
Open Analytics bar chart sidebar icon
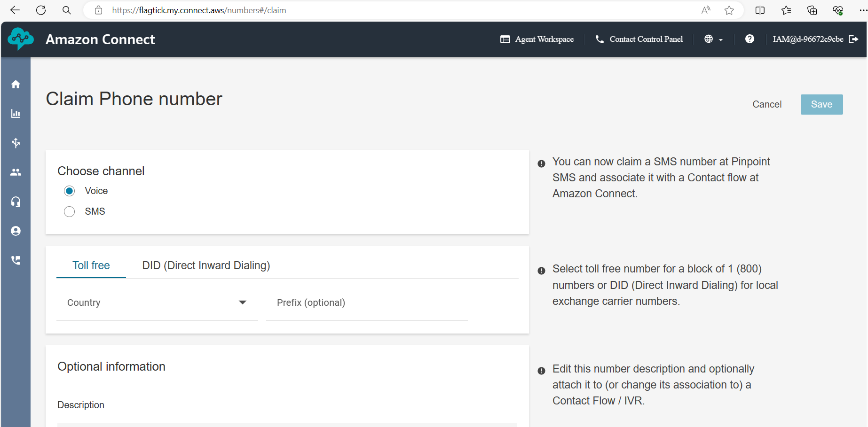tap(16, 114)
